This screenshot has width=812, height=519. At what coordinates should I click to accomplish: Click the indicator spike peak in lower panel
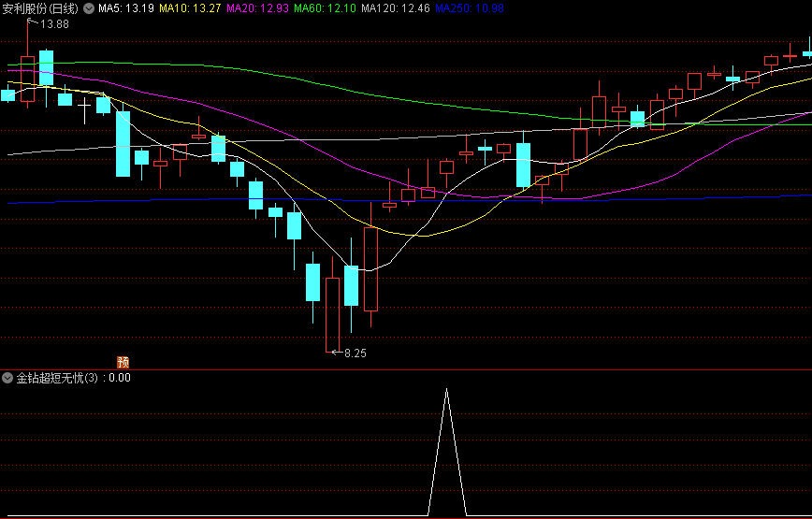pyautogui.click(x=447, y=389)
